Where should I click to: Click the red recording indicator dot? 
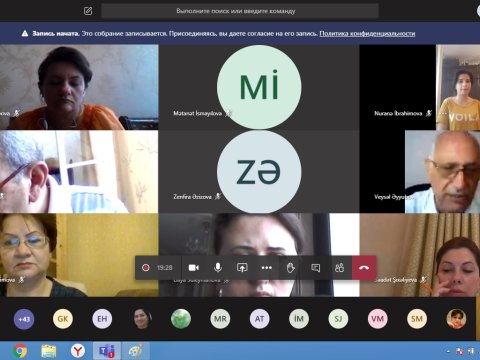[x=146, y=268]
